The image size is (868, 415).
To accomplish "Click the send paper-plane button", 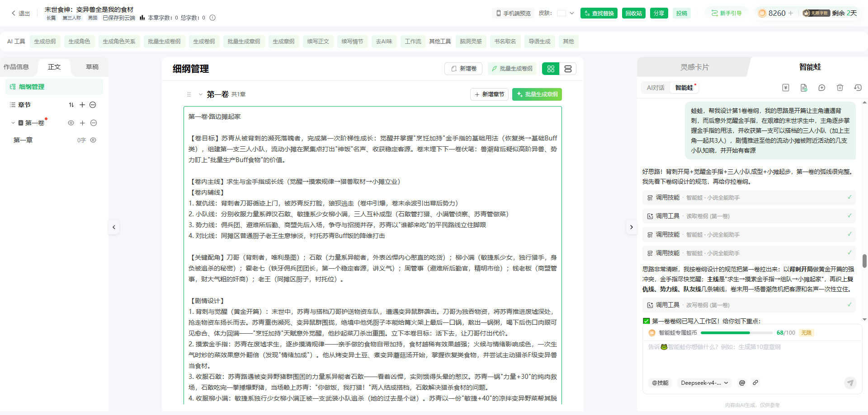I will (x=850, y=382).
